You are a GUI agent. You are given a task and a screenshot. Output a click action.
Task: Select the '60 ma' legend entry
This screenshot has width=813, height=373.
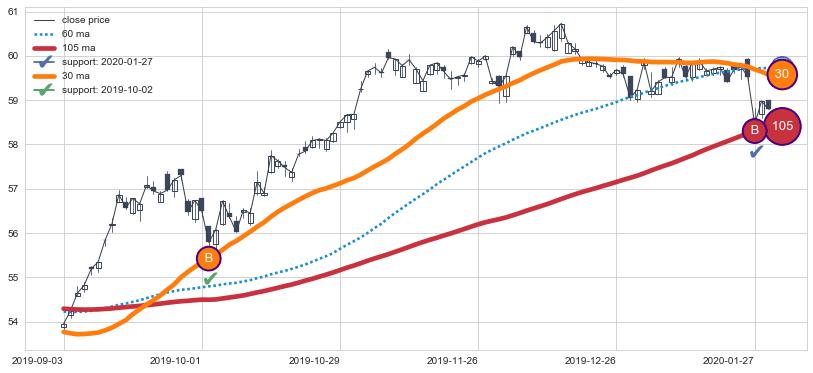(57, 34)
